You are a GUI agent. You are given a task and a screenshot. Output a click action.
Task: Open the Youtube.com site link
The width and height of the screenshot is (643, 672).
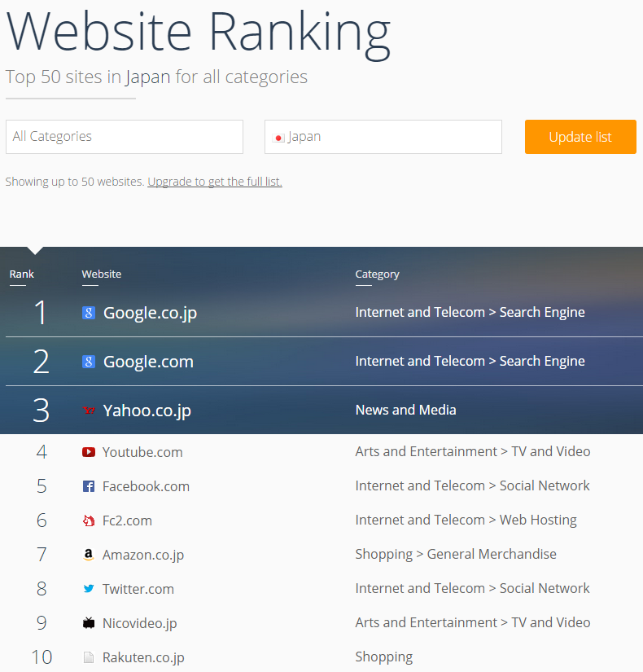[x=142, y=452]
